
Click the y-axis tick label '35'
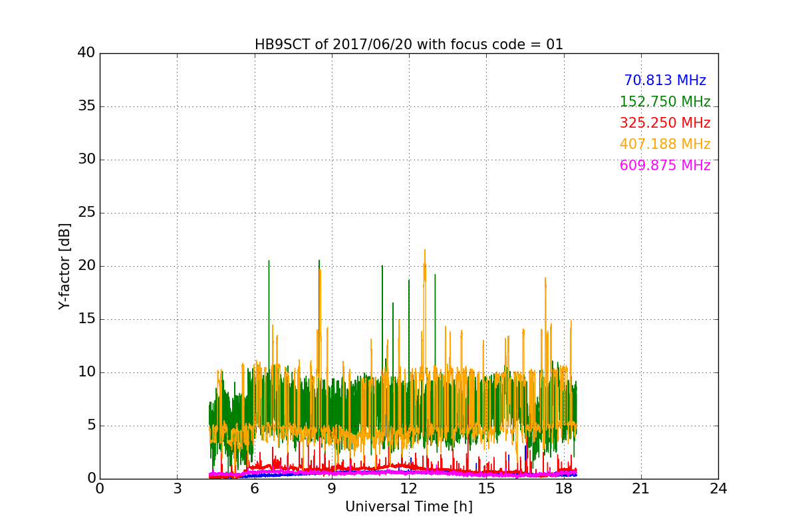[x=86, y=106]
